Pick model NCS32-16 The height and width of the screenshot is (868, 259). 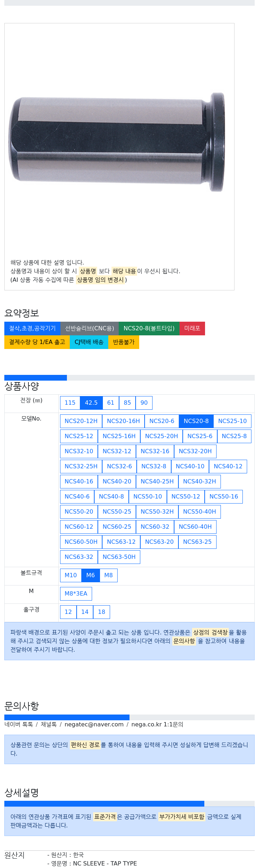point(155,451)
